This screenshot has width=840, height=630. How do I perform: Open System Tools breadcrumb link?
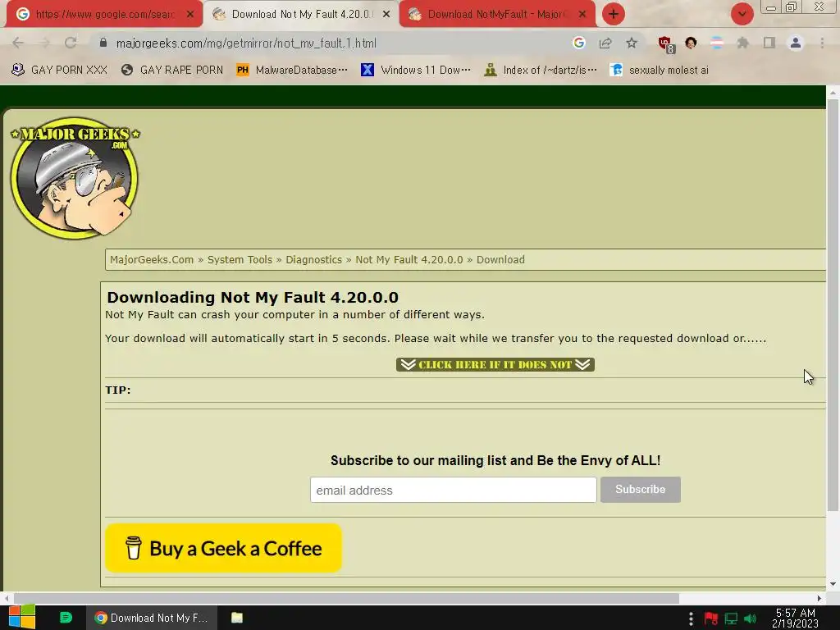pyautogui.click(x=240, y=260)
